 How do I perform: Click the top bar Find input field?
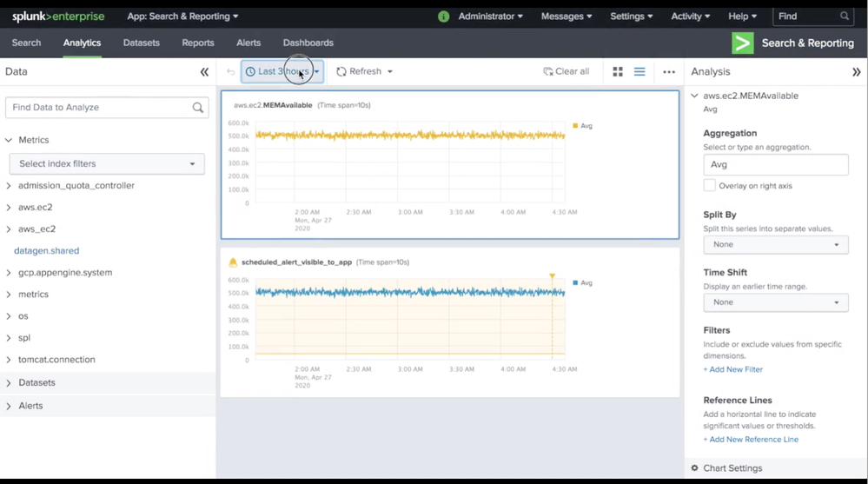click(813, 16)
